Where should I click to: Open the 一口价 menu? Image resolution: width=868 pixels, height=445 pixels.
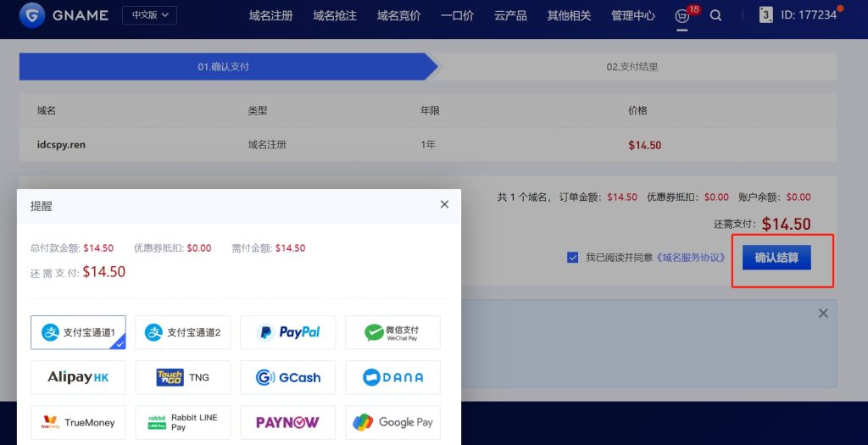[457, 15]
